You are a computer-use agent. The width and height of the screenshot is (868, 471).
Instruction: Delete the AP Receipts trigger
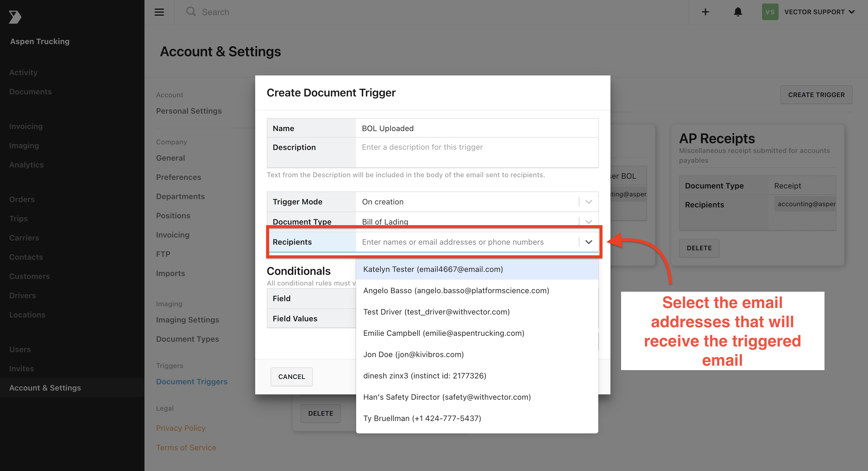(x=699, y=248)
